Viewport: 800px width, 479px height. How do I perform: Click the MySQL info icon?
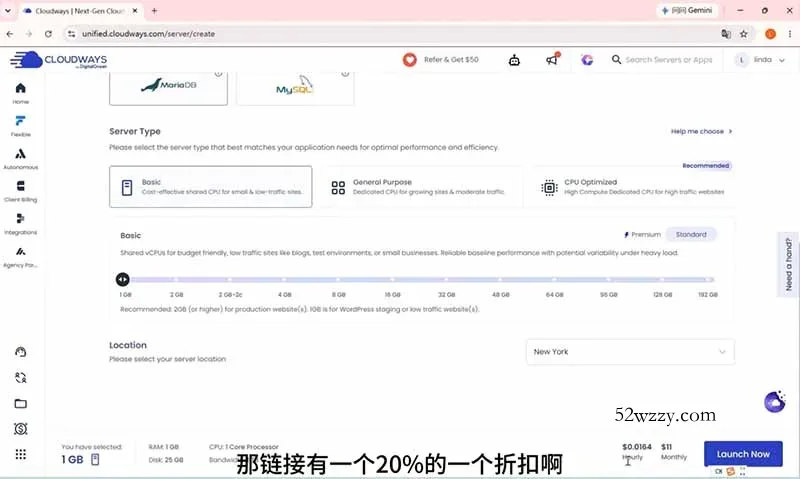(x=345, y=73)
